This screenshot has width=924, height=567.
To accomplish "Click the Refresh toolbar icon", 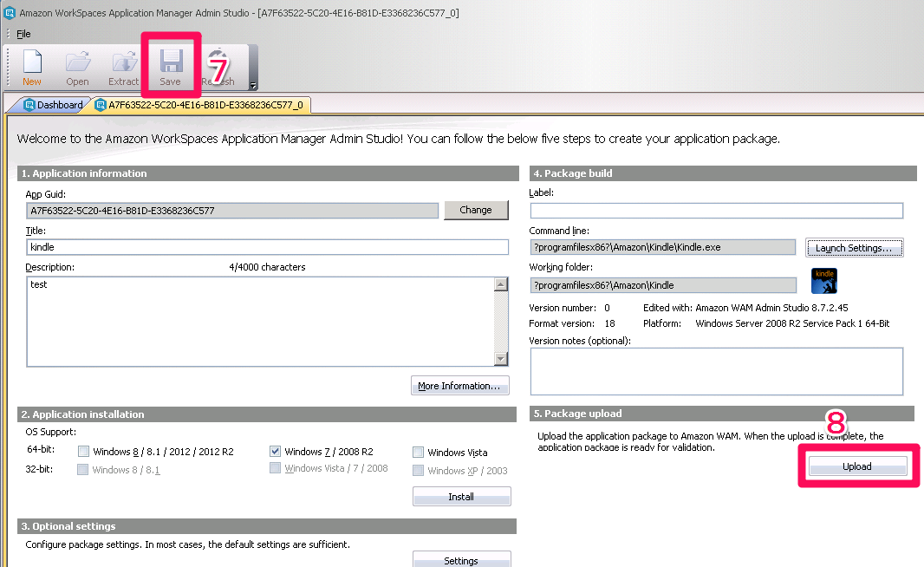I will [218, 68].
